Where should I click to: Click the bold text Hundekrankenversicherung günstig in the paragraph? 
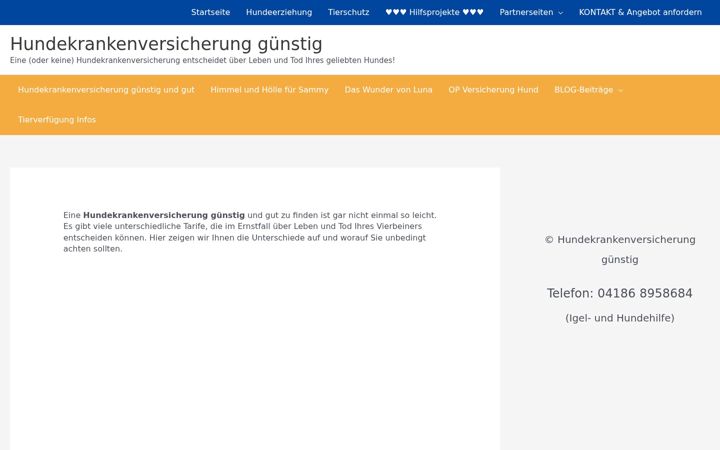pyautogui.click(x=164, y=215)
